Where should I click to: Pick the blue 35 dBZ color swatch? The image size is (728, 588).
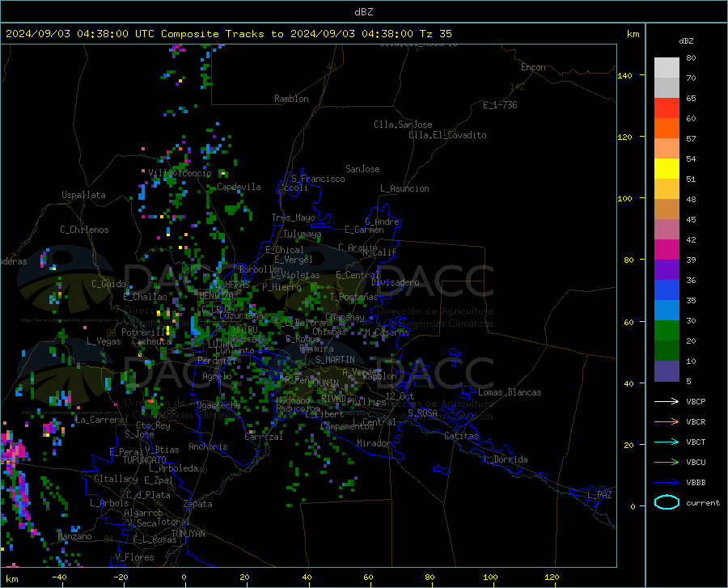667,290
